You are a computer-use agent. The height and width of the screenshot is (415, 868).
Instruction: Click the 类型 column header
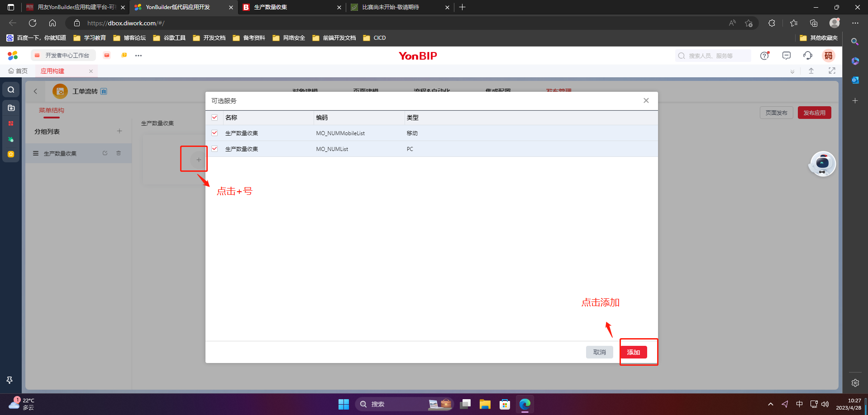(412, 118)
